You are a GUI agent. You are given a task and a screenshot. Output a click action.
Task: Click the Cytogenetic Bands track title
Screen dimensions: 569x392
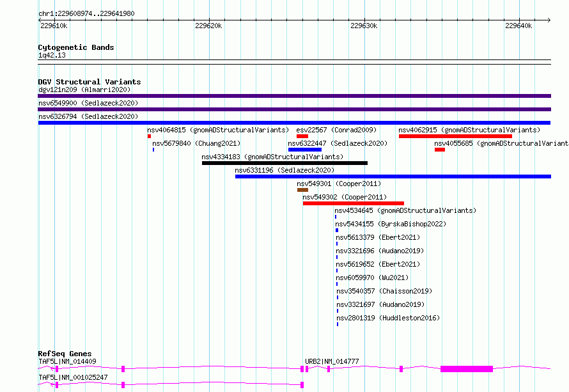pyautogui.click(x=76, y=47)
